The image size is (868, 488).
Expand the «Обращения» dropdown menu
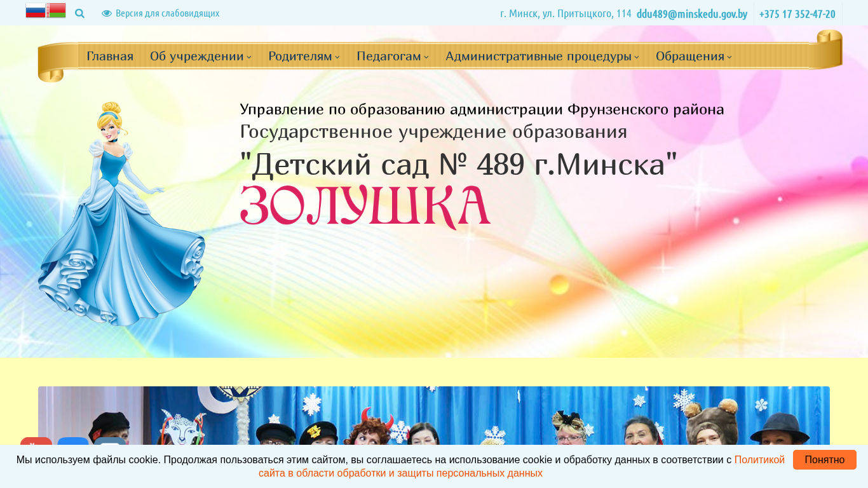coord(694,56)
